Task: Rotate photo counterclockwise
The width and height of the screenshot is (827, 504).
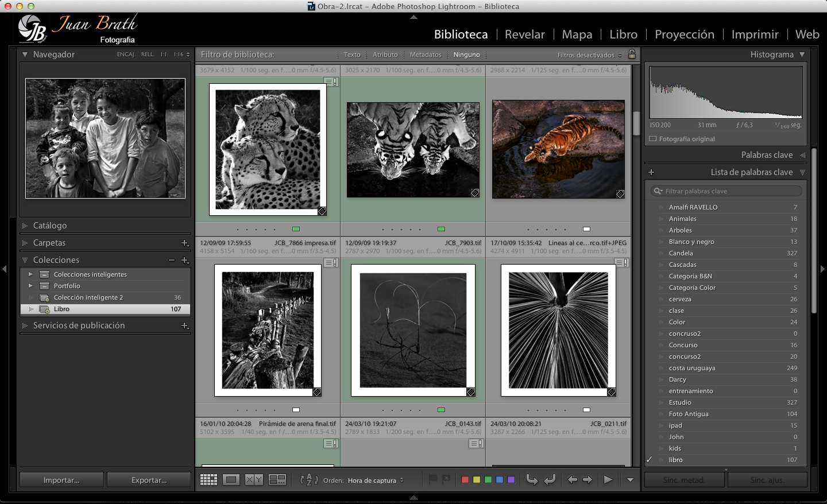Action: (x=532, y=479)
